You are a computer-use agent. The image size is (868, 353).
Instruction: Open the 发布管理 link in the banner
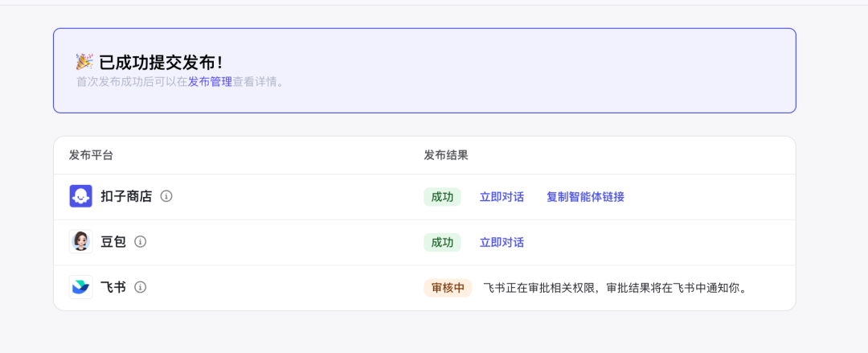(210, 81)
